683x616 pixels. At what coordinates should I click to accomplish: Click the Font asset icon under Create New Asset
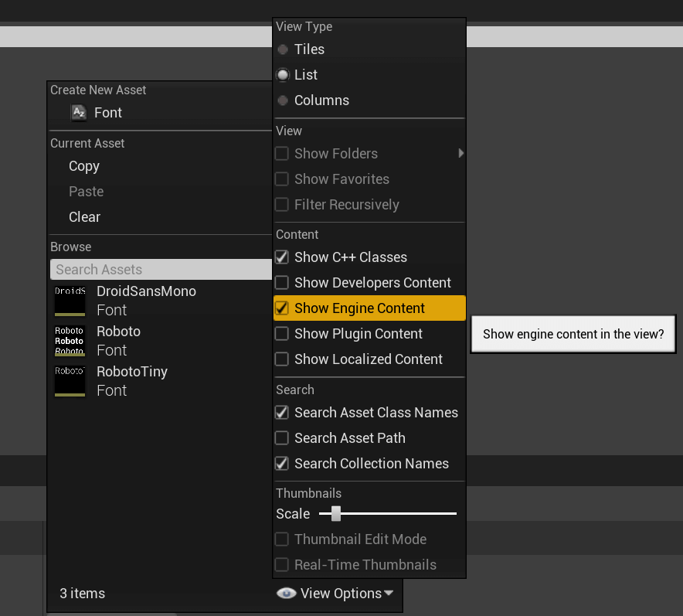point(79,112)
